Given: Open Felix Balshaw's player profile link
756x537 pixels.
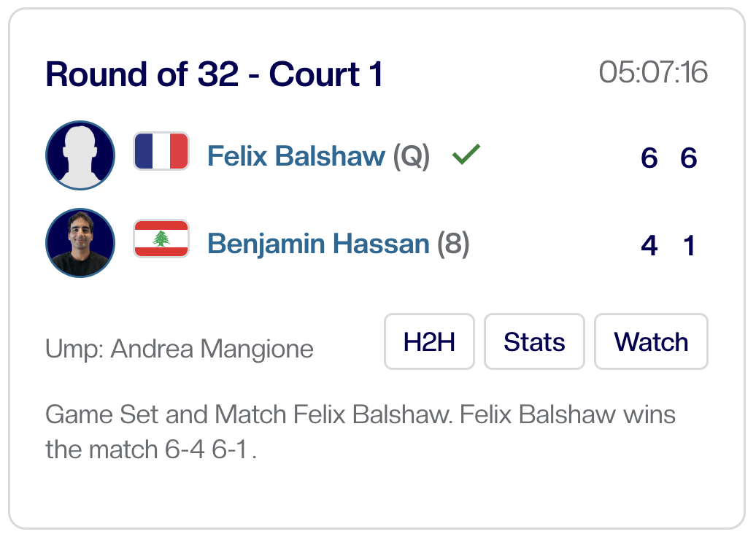Looking at the screenshot, I should click(296, 156).
